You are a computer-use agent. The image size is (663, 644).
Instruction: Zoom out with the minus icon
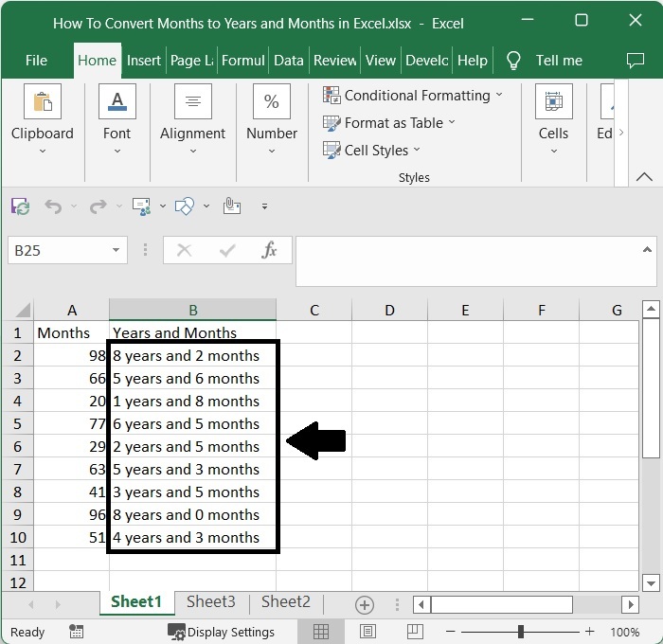point(450,632)
